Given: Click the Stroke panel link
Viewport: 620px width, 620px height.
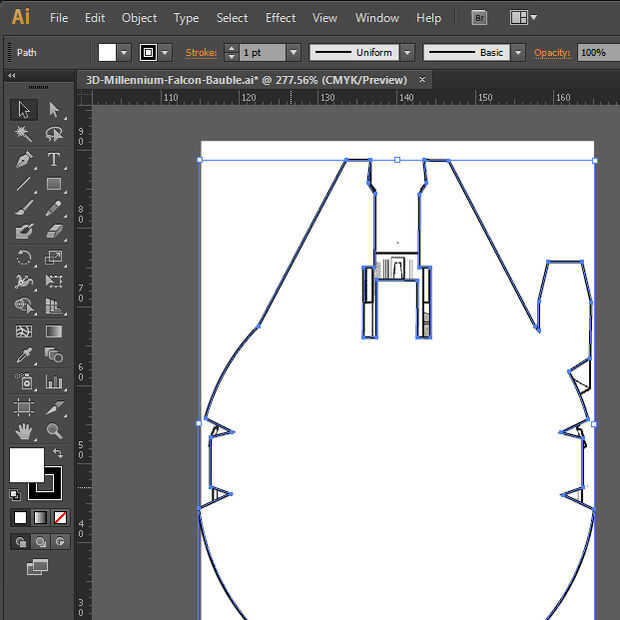Looking at the screenshot, I should pyautogui.click(x=201, y=52).
